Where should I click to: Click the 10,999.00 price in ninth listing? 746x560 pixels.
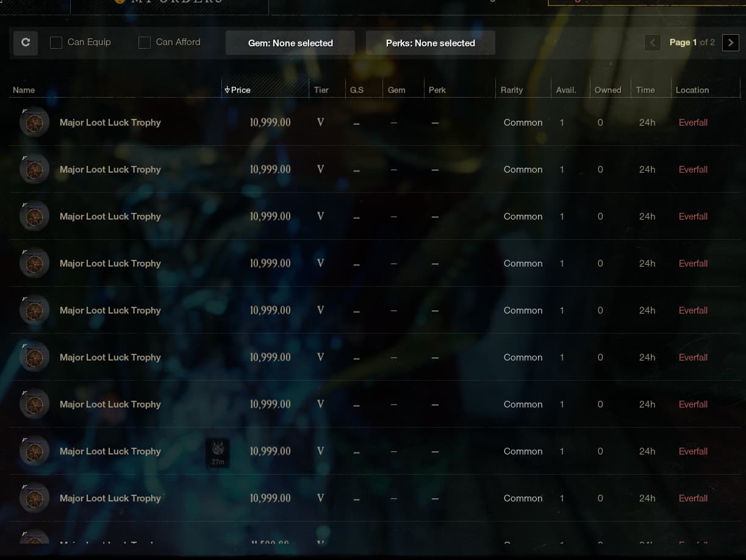coord(270,498)
